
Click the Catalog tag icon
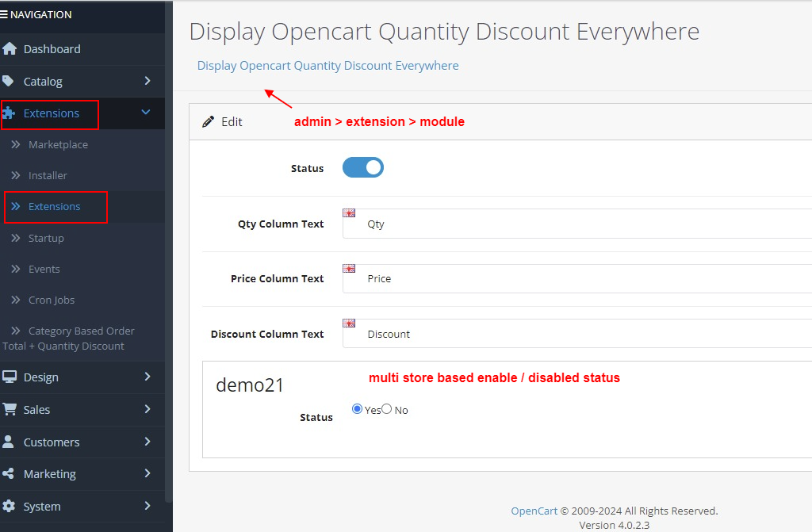8,81
